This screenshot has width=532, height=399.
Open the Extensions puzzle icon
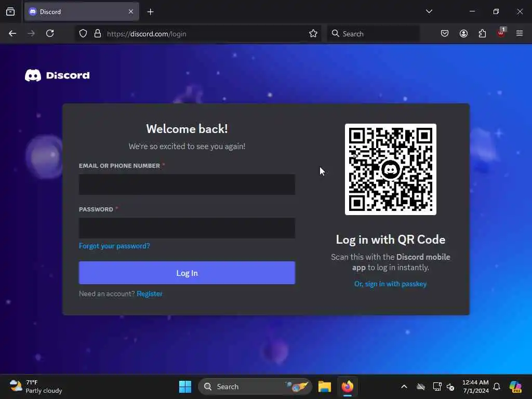pyautogui.click(x=482, y=34)
